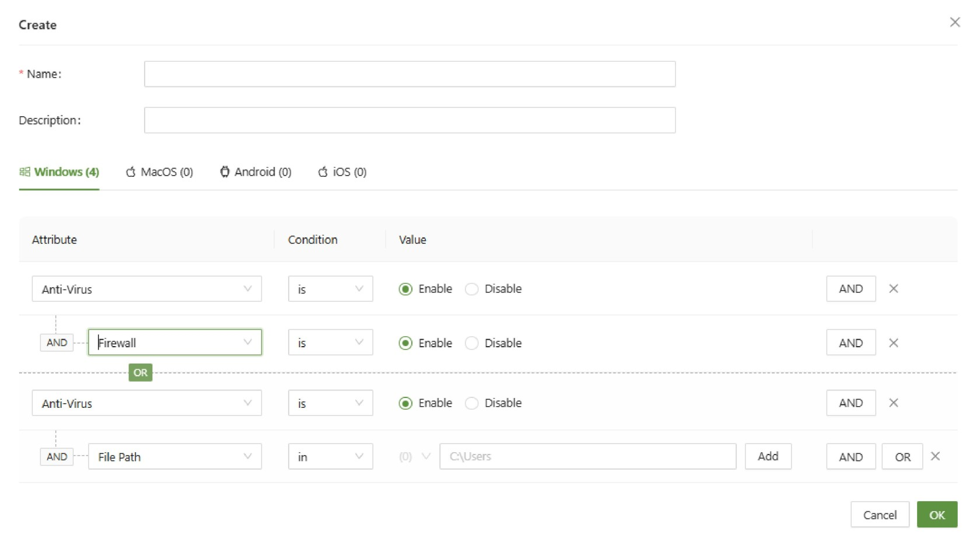Select Disable for the first Anti-Virus rule
This screenshot has height=538, width=980.
[472, 289]
